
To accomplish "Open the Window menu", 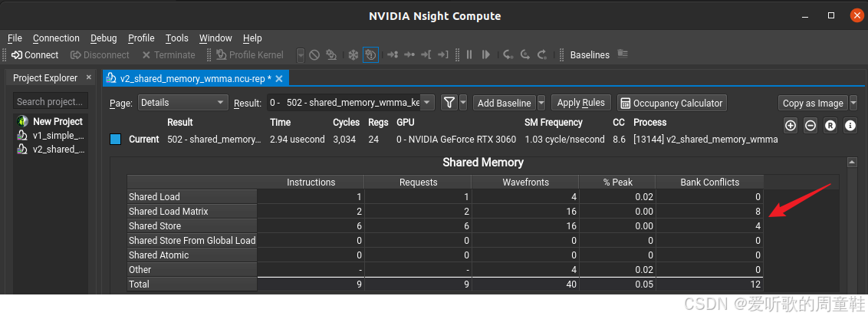I will pos(215,38).
